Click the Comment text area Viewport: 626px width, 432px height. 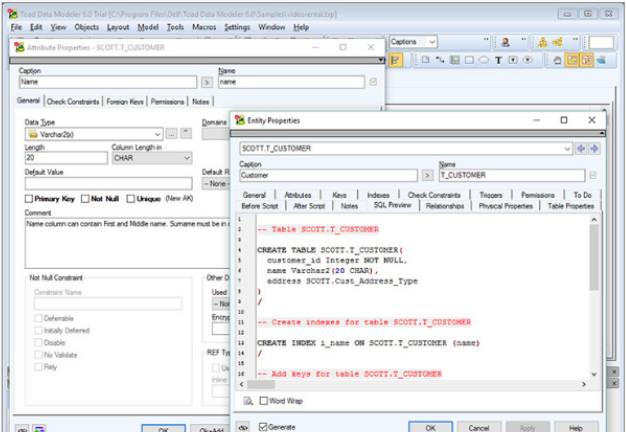(128, 243)
